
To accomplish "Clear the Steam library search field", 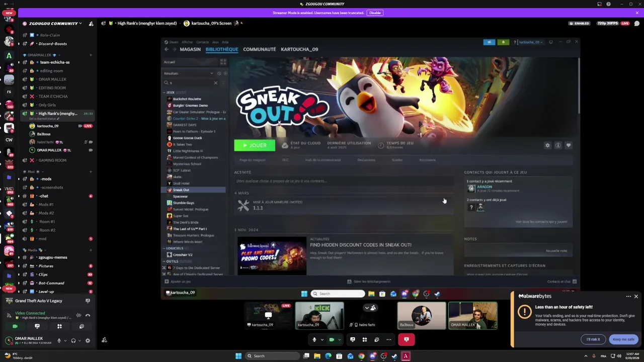I will (x=215, y=83).
